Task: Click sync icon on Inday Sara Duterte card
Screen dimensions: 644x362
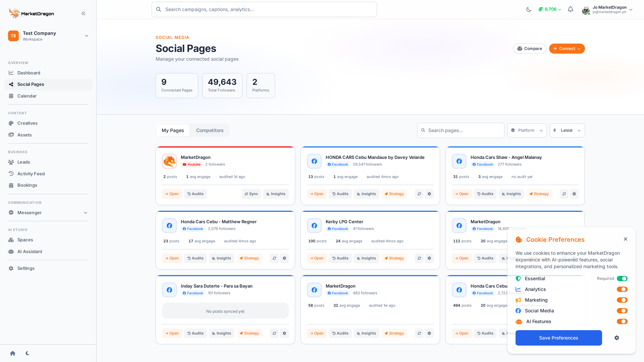Action: [274, 333]
